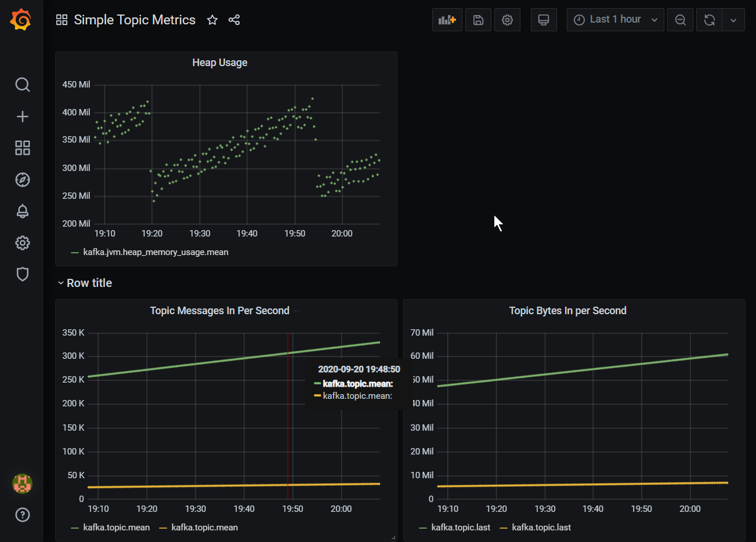756x542 pixels.
Task: Click the dashboard grid icon beside title
Action: (62, 20)
